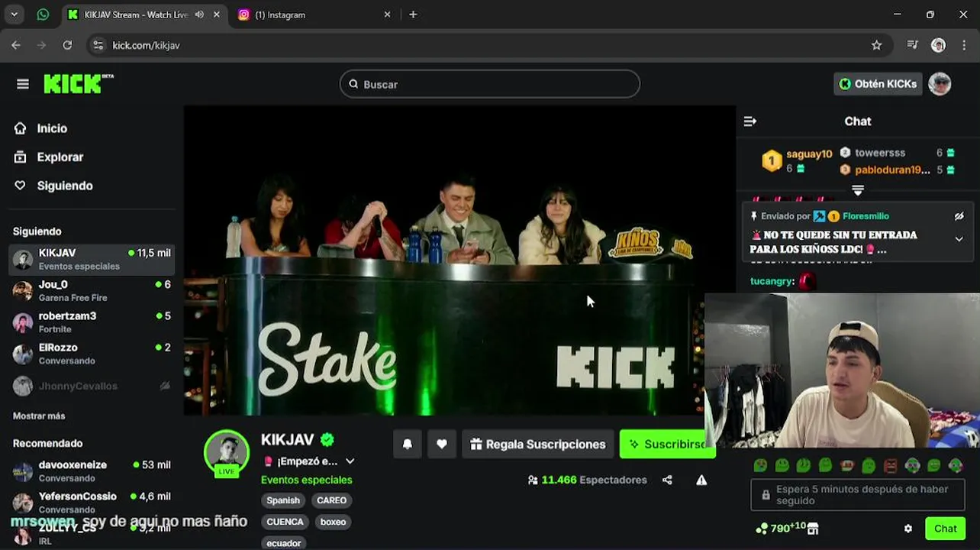Toggle the notification bell for KIKJAV

coord(408,444)
